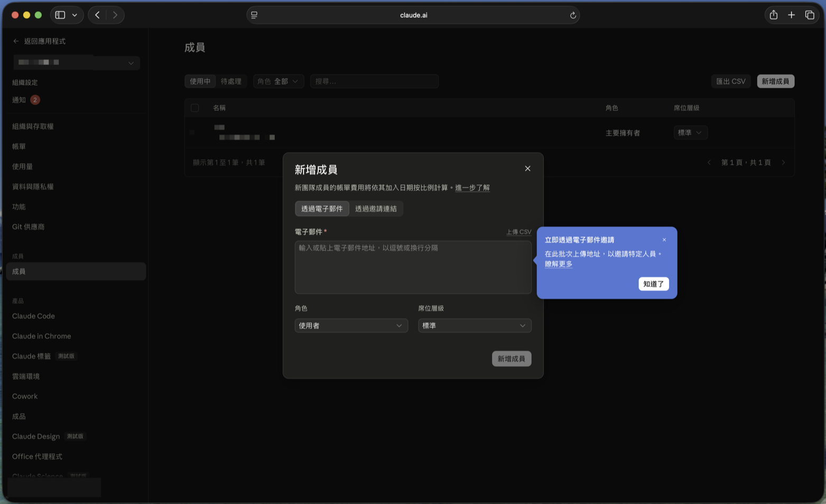Click into the 電子郵件 address text area
The image size is (826, 504).
(413, 267)
